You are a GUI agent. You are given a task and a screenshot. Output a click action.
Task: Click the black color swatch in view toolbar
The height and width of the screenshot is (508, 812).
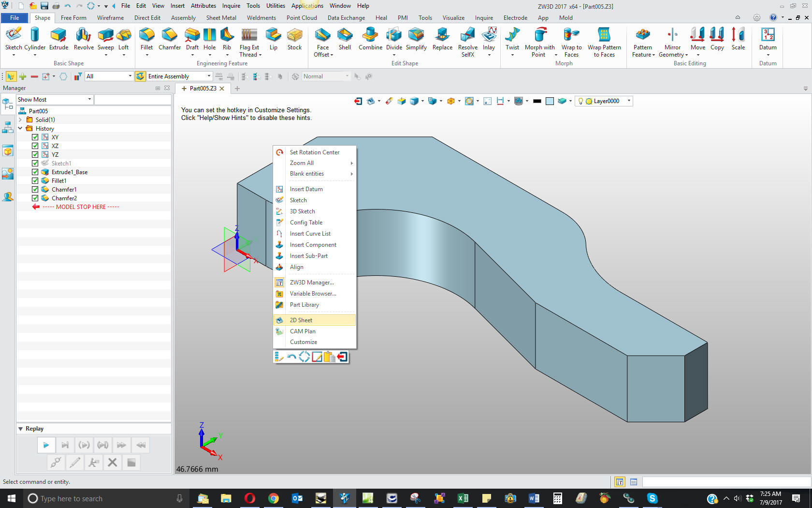pyautogui.click(x=537, y=101)
